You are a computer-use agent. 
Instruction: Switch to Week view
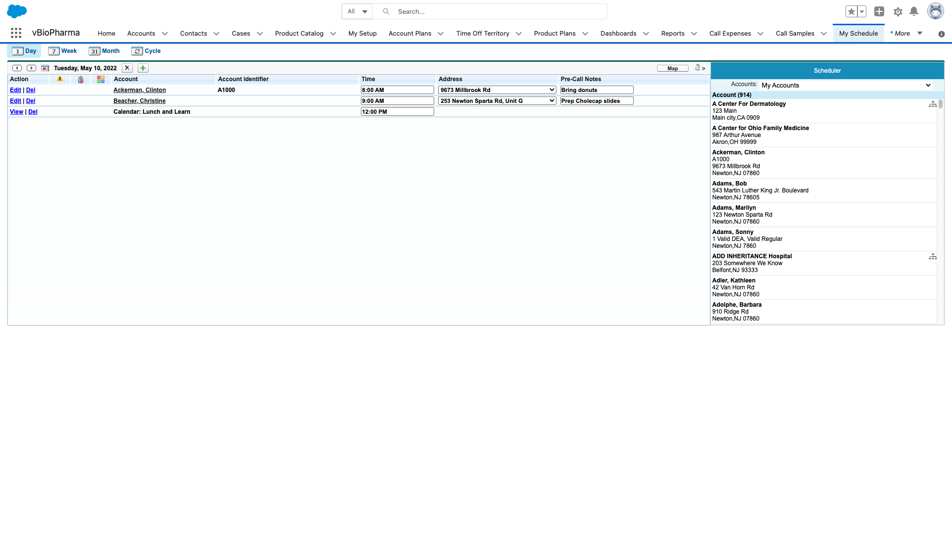pyautogui.click(x=63, y=51)
